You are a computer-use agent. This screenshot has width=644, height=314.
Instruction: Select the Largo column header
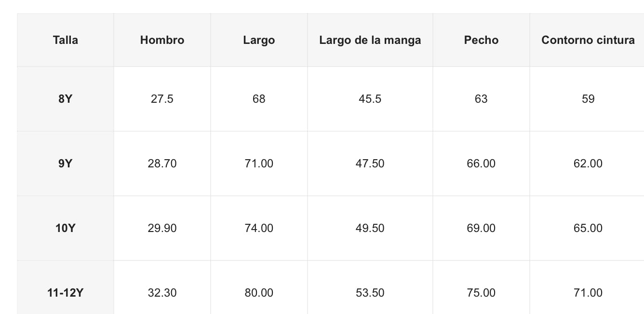click(259, 40)
